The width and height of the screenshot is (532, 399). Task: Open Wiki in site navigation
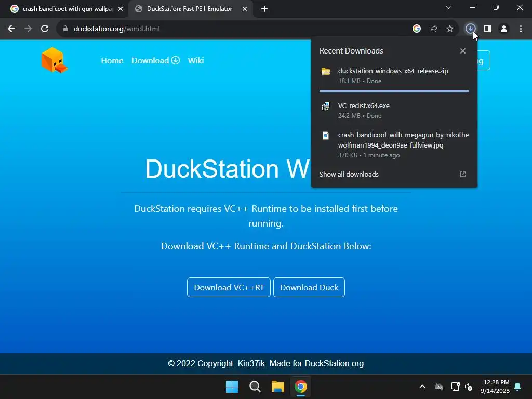[x=196, y=60]
